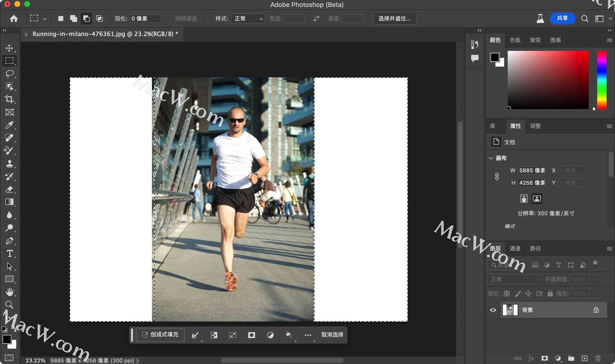Click inside the red color picker field

point(548,80)
